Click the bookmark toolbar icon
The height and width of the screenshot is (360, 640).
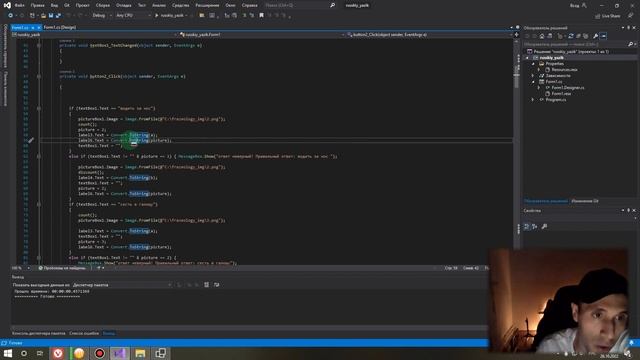(x=262, y=16)
